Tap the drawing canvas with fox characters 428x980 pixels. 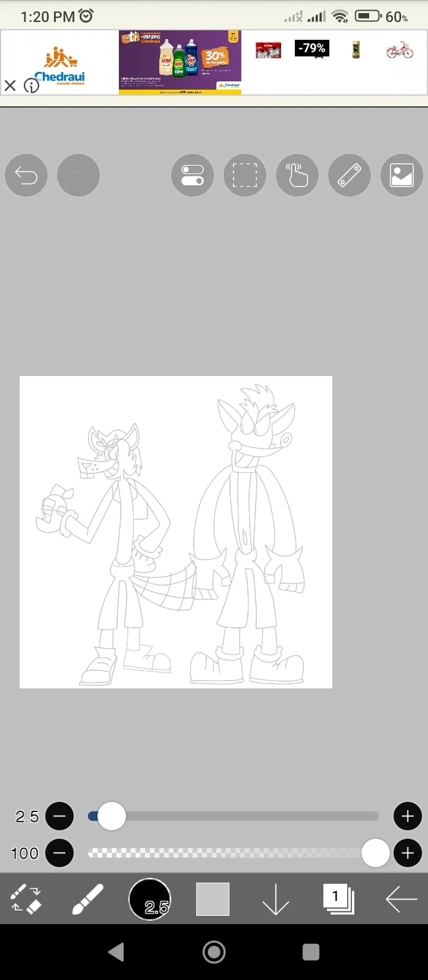click(176, 532)
